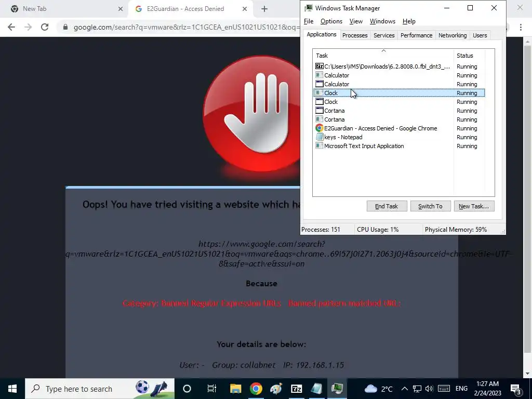
Task: Open the notification center icon
Action: (516, 389)
